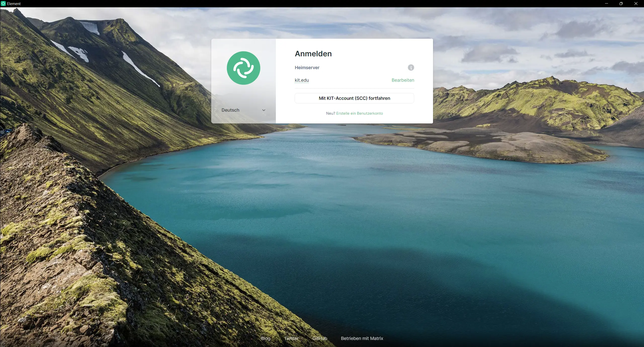Screen dimensions: 644x347
Task: Select the Anmelden heading on the login card
Action: (x=313, y=54)
